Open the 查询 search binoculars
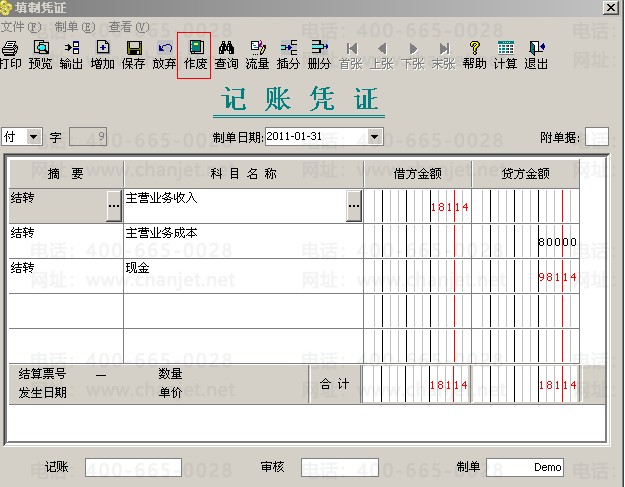Image resolution: width=625 pixels, height=487 pixels. point(226,55)
